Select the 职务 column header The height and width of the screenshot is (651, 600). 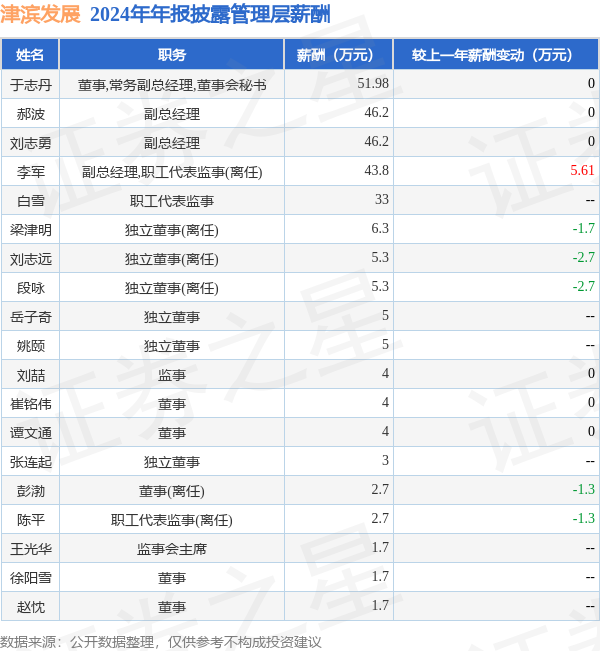[x=171, y=54]
